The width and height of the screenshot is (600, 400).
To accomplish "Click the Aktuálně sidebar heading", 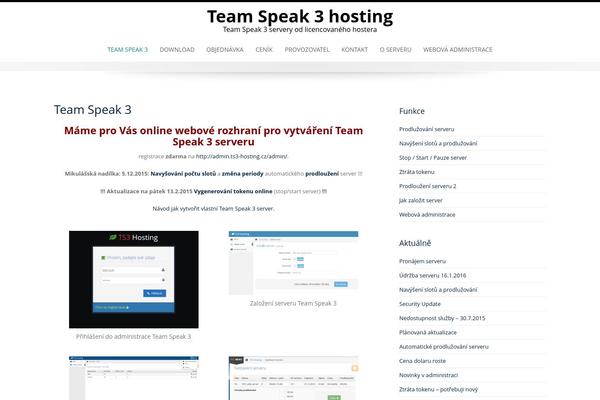I will pos(415,243).
